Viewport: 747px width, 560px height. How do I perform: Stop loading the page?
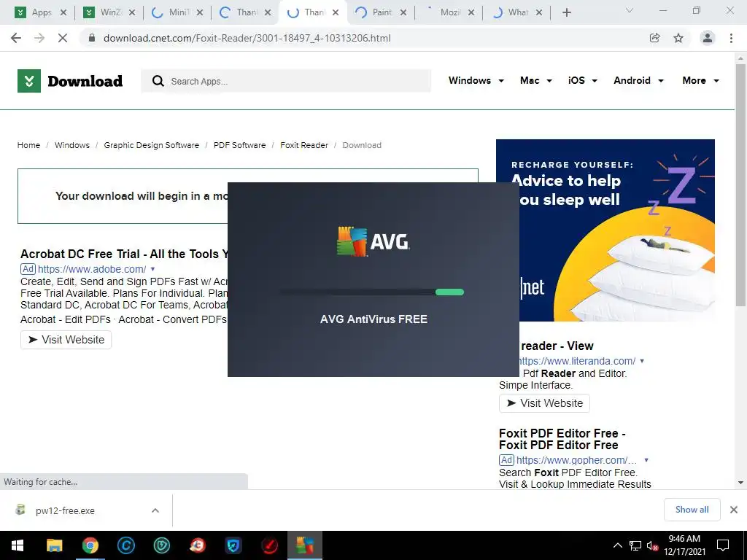coord(63,38)
